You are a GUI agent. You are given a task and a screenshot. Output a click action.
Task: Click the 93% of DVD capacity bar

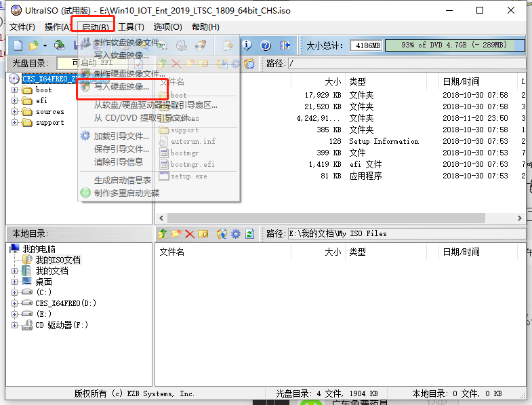coord(454,45)
